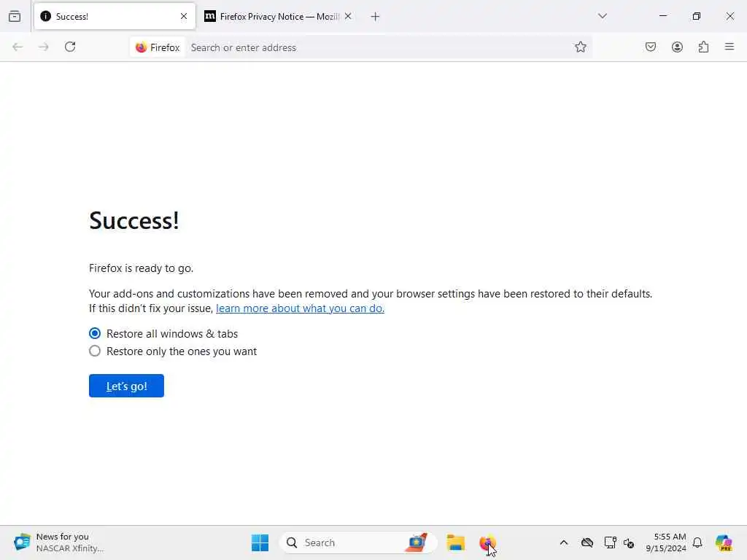
Task: Open a new tab with plus
Action: tap(375, 17)
